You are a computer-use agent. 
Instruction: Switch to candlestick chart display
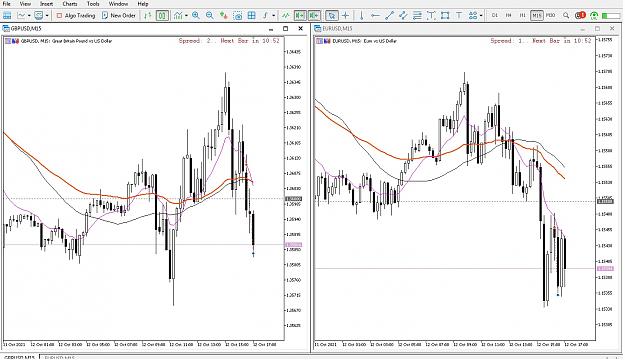tap(162, 16)
